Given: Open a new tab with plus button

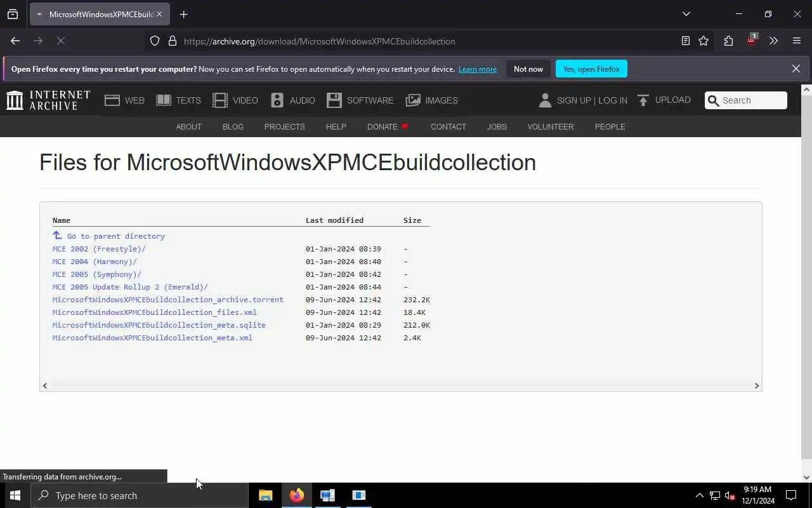Looking at the screenshot, I should (183, 14).
